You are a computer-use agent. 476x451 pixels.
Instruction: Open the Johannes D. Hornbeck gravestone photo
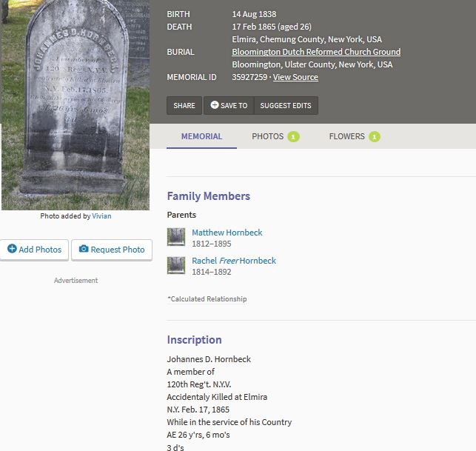(76, 104)
